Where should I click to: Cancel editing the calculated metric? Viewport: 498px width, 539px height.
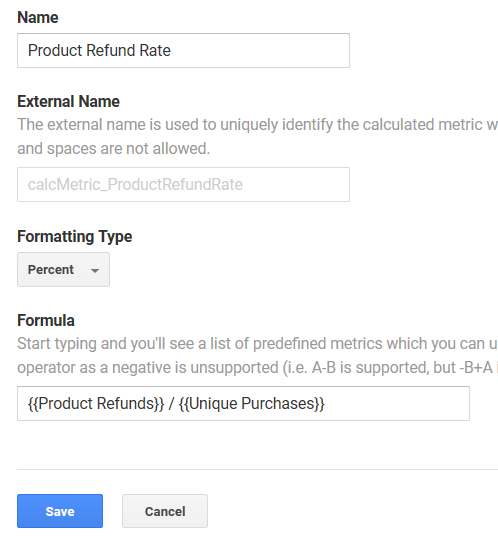(x=165, y=511)
